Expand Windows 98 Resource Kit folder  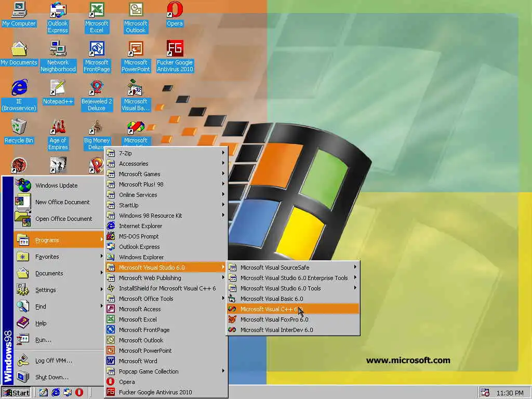[x=166, y=216]
